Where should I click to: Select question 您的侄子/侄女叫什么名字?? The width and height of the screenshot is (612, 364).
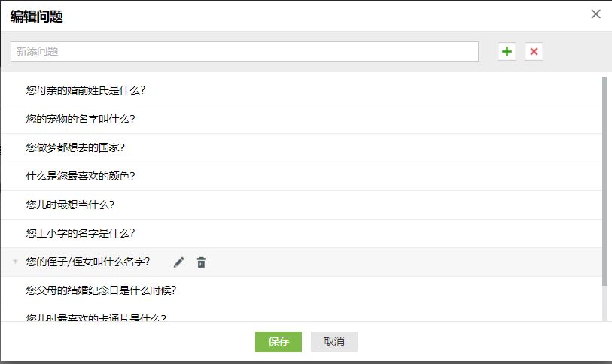(x=87, y=262)
